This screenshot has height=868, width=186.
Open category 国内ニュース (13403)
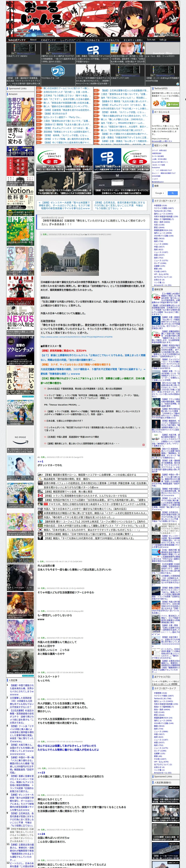point(163,214)
